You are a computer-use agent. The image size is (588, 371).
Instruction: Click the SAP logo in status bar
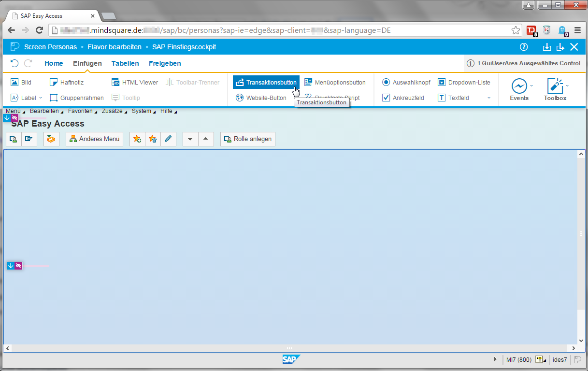click(x=291, y=359)
